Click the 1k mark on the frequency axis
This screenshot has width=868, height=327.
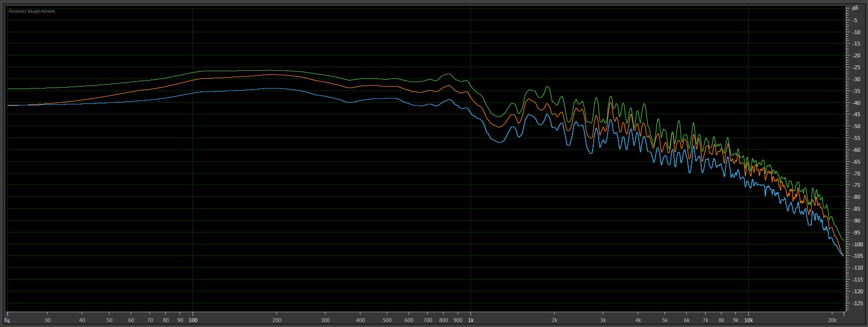tap(471, 320)
